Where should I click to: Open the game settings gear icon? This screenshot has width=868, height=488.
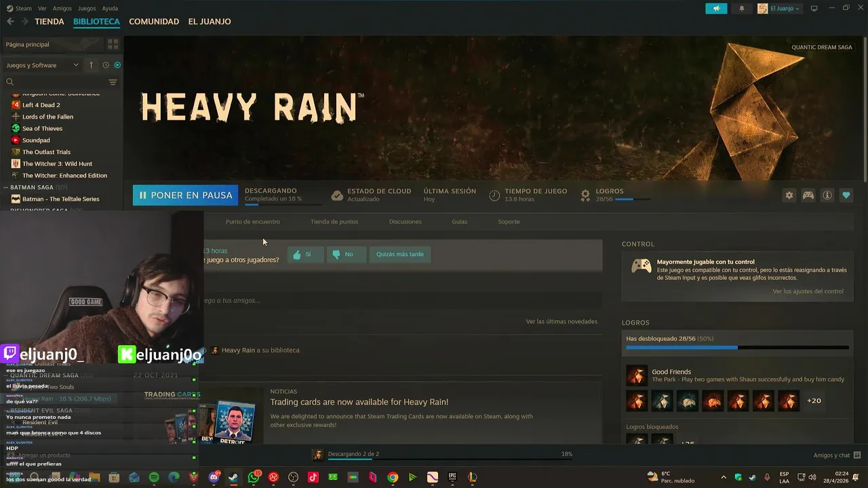click(x=789, y=195)
